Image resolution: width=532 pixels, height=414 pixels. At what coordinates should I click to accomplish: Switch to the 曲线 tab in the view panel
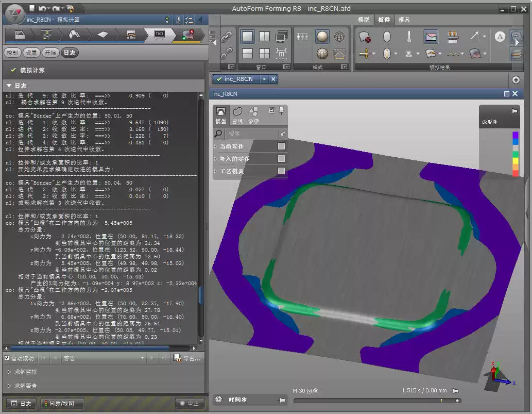click(237, 115)
